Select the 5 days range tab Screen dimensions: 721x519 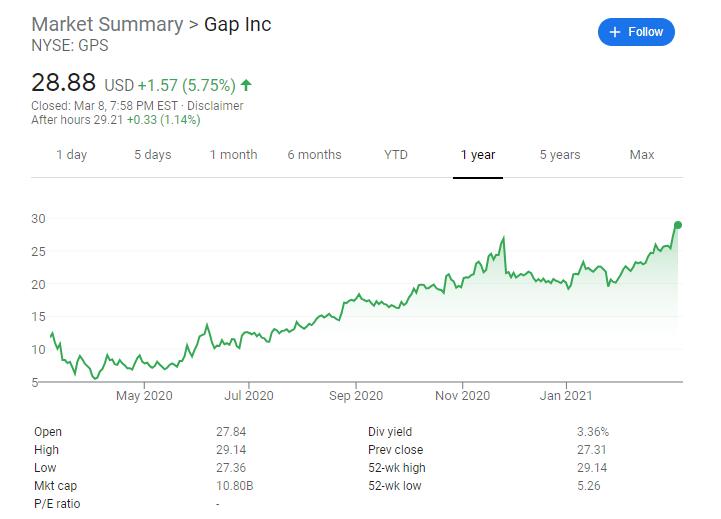(x=152, y=155)
